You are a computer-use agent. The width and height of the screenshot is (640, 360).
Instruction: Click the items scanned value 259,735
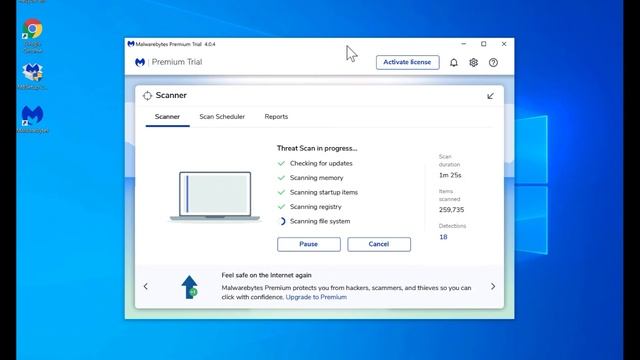(x=451, y=210)
